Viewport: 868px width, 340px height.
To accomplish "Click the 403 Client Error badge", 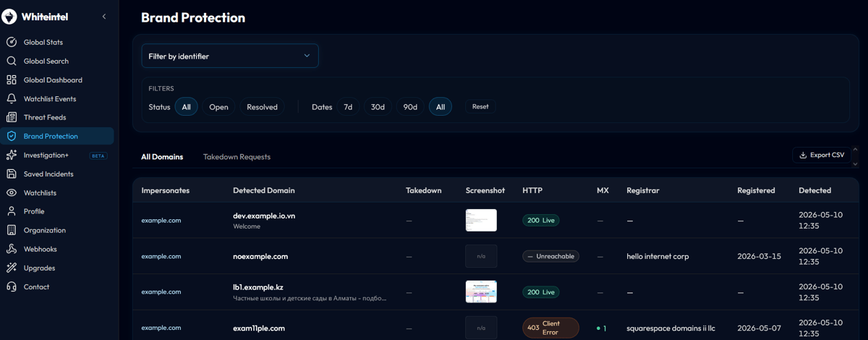I will click(550, 328).
